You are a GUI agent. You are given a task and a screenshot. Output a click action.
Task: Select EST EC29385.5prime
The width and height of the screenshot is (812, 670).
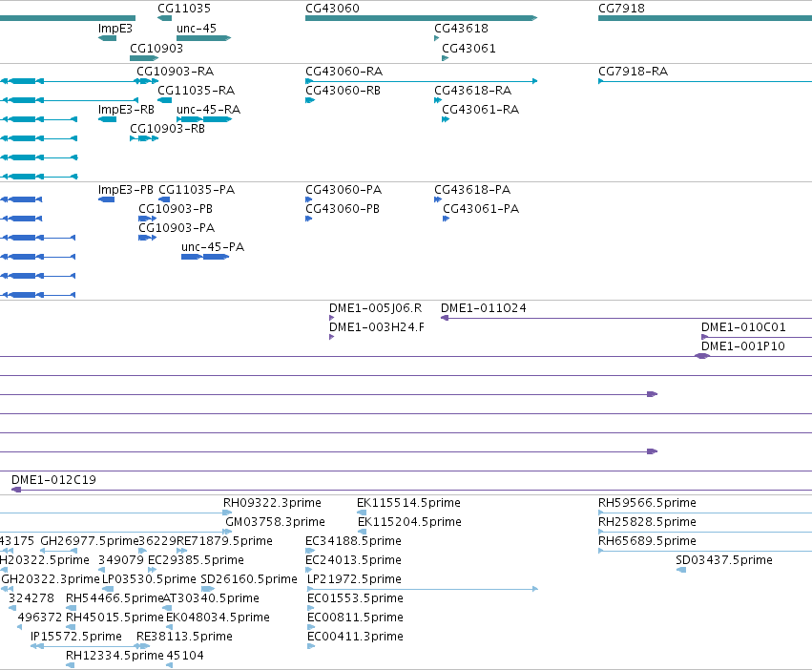click(196, 560)
